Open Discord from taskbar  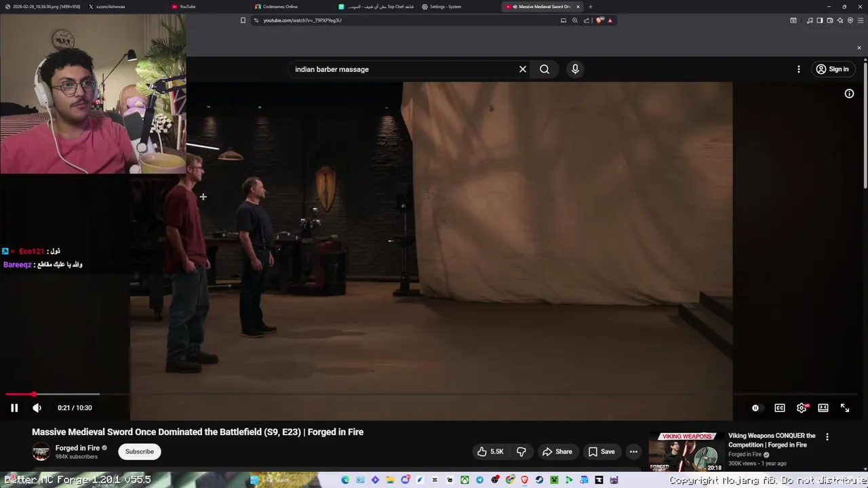coord(406,480)
